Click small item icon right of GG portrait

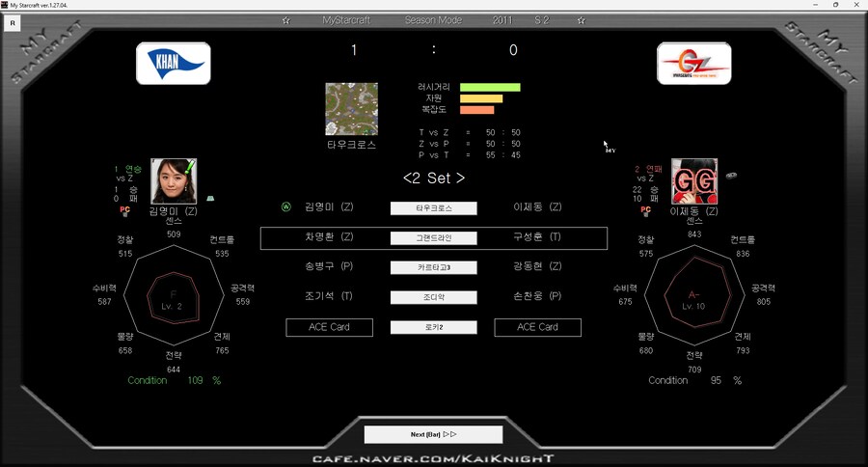tap(730, 175)
